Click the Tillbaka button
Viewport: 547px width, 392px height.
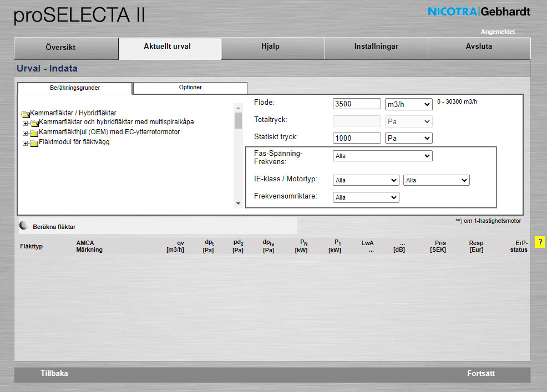click(x=54, y=374)
